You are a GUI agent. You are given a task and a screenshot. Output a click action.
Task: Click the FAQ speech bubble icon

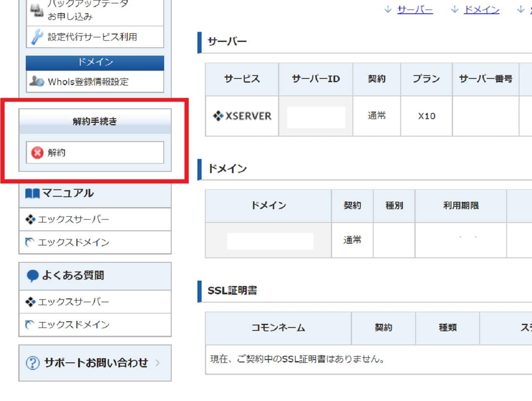pos(32,276)
